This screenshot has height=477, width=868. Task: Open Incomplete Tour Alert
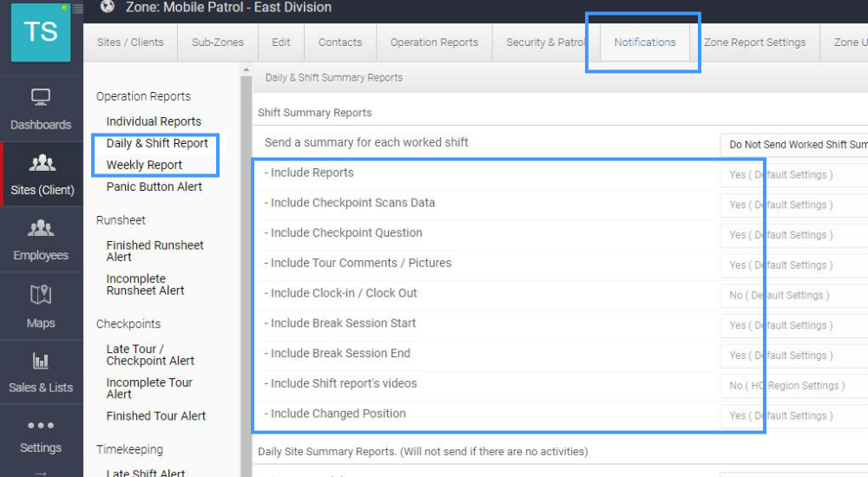tap(149, 388)
